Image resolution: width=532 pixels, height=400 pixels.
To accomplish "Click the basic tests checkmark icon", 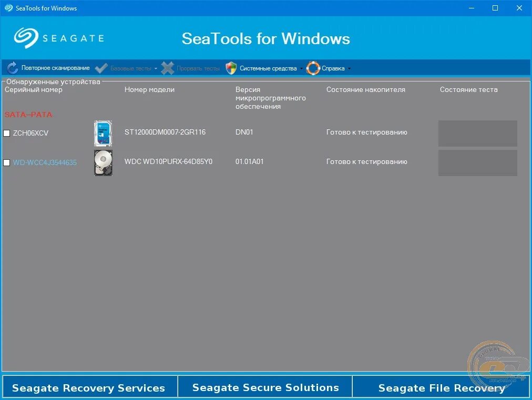I will (x=101, y=68).
